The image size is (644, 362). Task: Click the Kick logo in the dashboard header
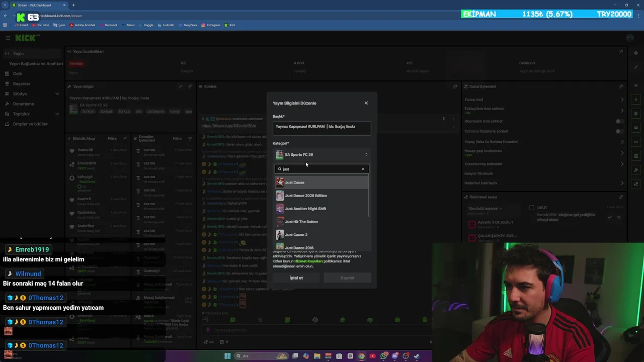[26, 38]
